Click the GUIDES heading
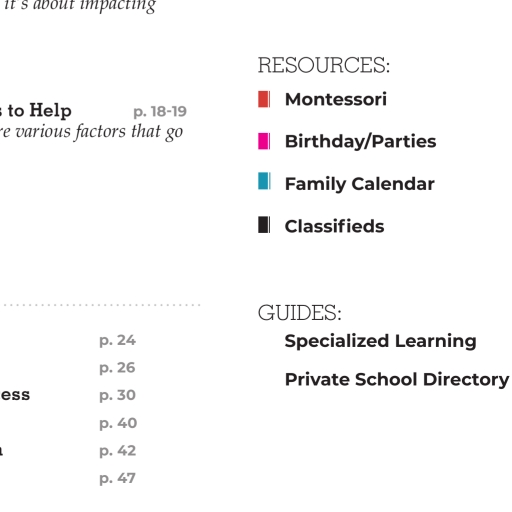 [x=300, y=313]
